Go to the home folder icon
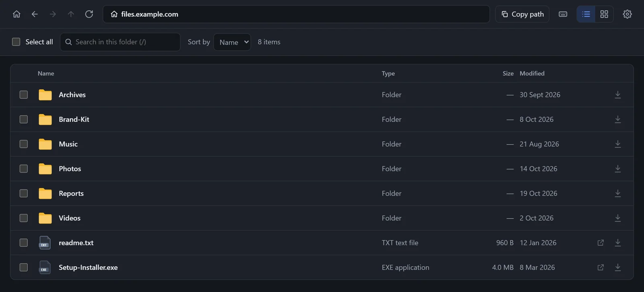This screenshot has width=644, height=292. point(17,14)
